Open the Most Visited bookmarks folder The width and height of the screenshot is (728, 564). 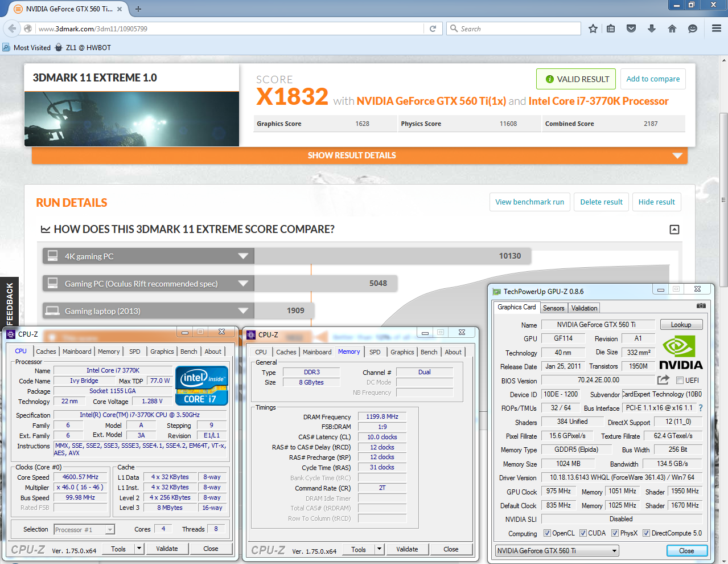(x=26, y=47)
